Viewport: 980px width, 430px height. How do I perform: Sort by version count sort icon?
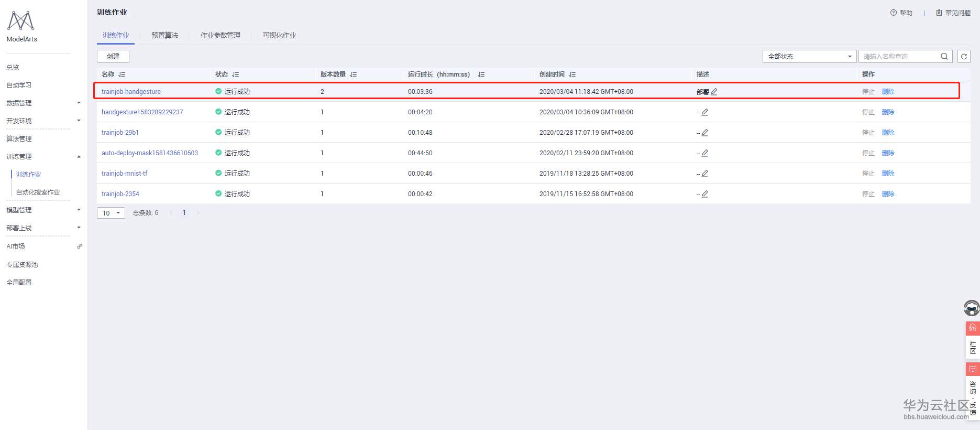coord(354,74)
